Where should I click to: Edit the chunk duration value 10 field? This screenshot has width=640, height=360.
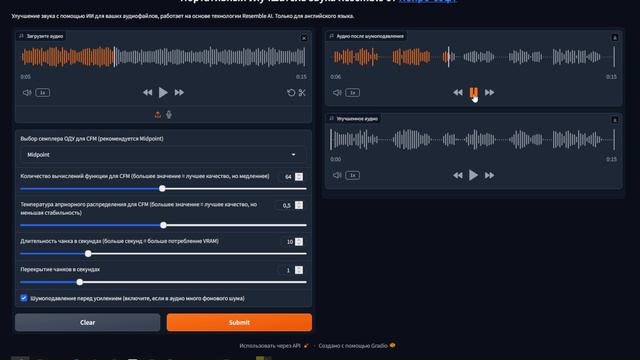[288, 242]
